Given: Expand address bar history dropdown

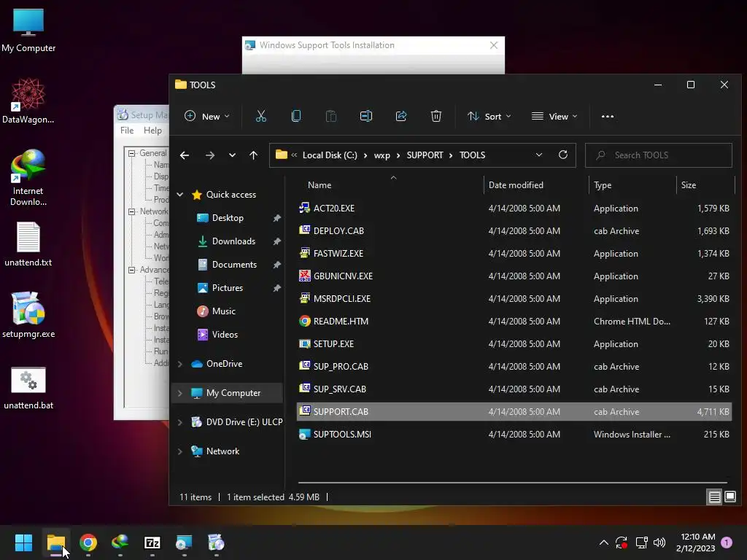Looking at the screenshot, I should click(x=539, y=155).
